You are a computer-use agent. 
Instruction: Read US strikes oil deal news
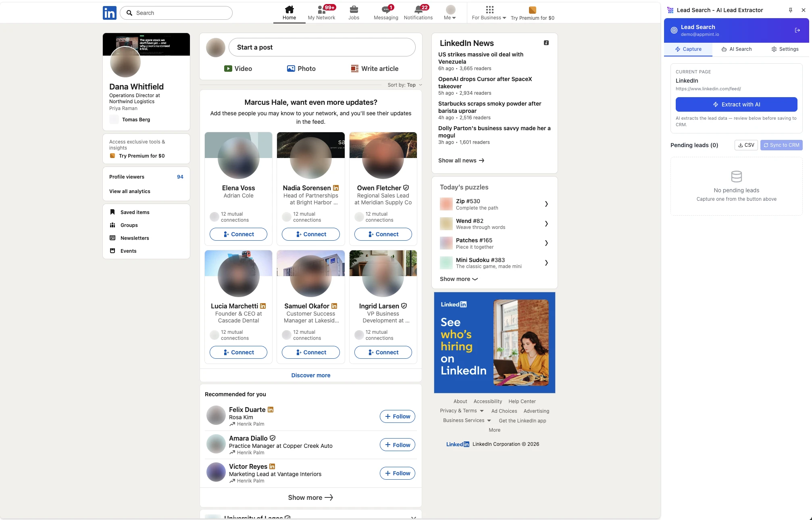pos(481,58)
